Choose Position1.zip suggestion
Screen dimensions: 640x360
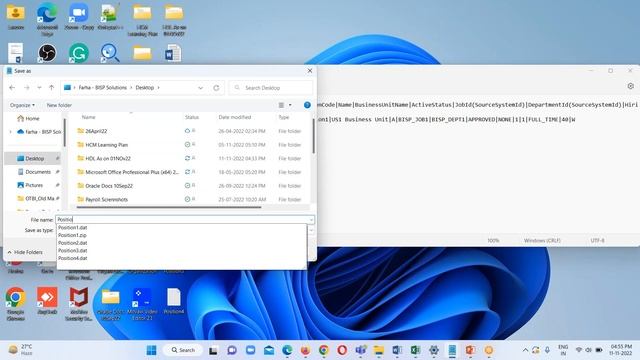[x=72, y=236]
